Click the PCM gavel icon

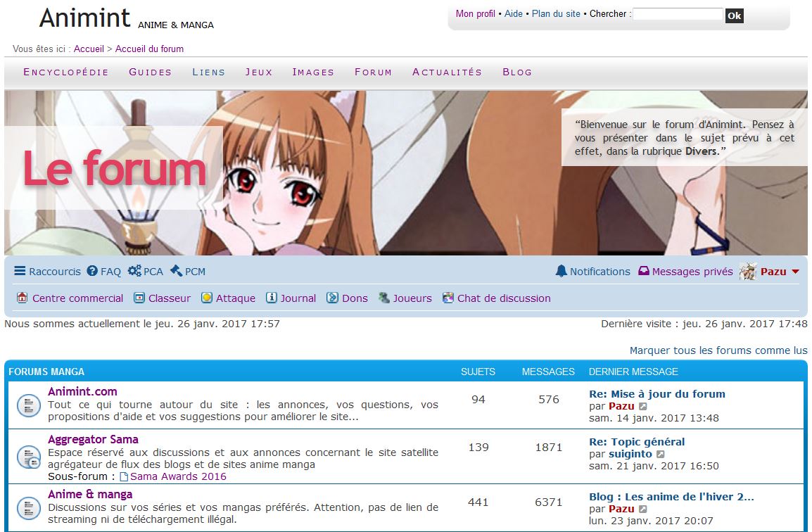coord(176,271)
